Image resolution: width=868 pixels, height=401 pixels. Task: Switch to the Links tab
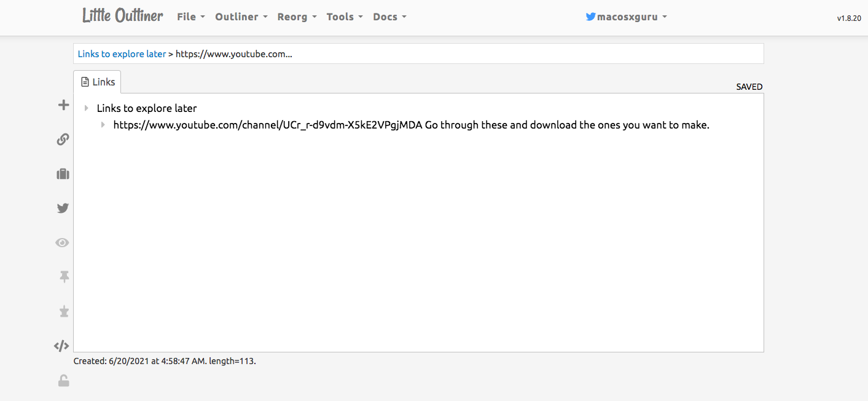98,82
